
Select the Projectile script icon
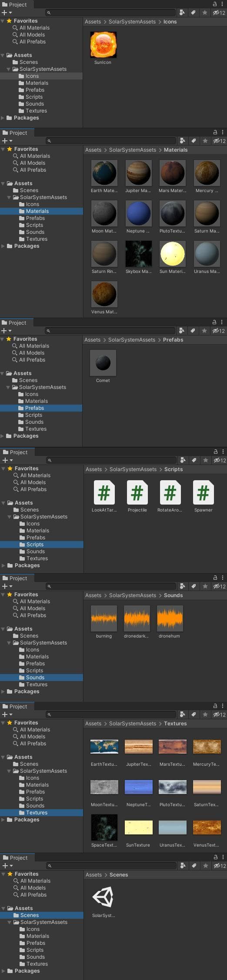pos(137,492)
